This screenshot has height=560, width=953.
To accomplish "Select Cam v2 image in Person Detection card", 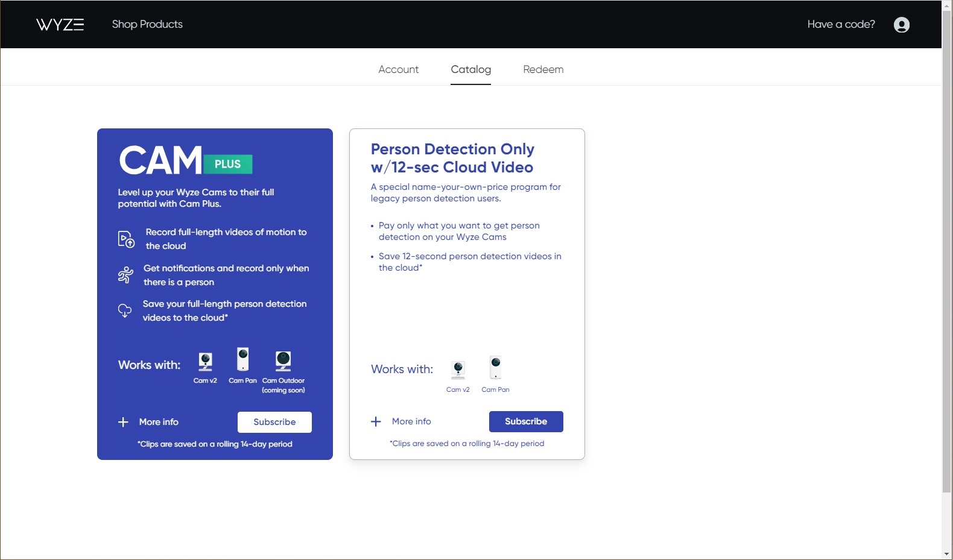I will (458, 370).
